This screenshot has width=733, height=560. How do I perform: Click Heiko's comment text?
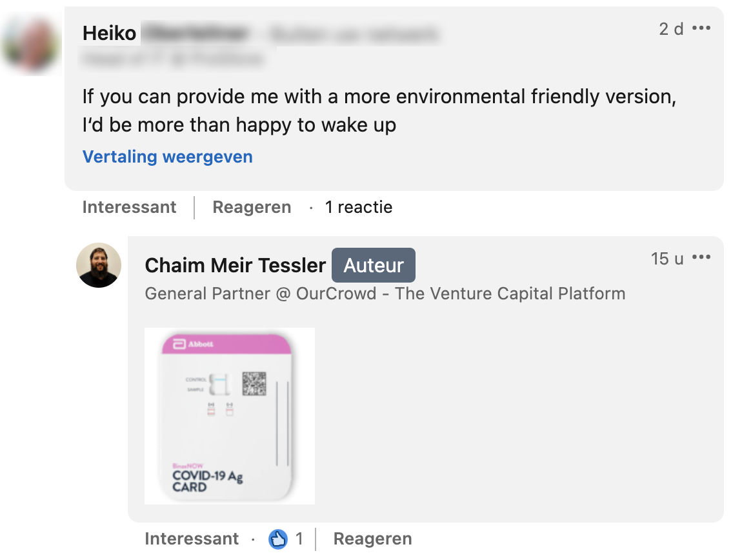(379, 110)
